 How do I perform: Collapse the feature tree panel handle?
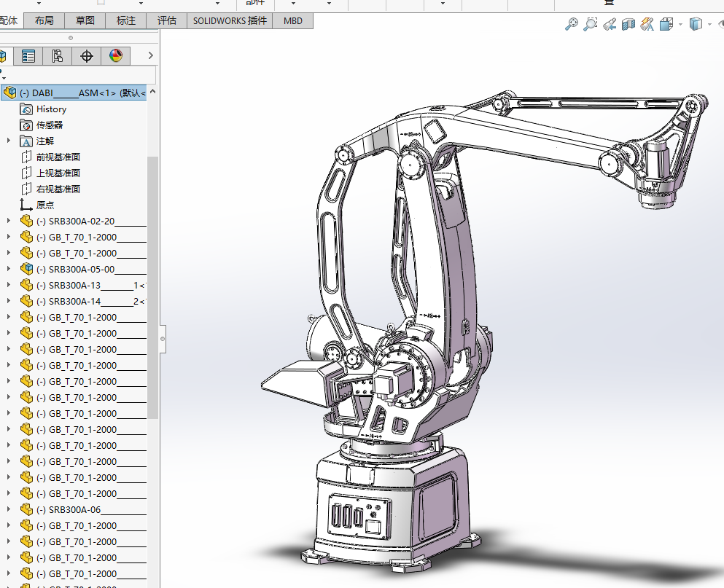(x=163, y=338)
